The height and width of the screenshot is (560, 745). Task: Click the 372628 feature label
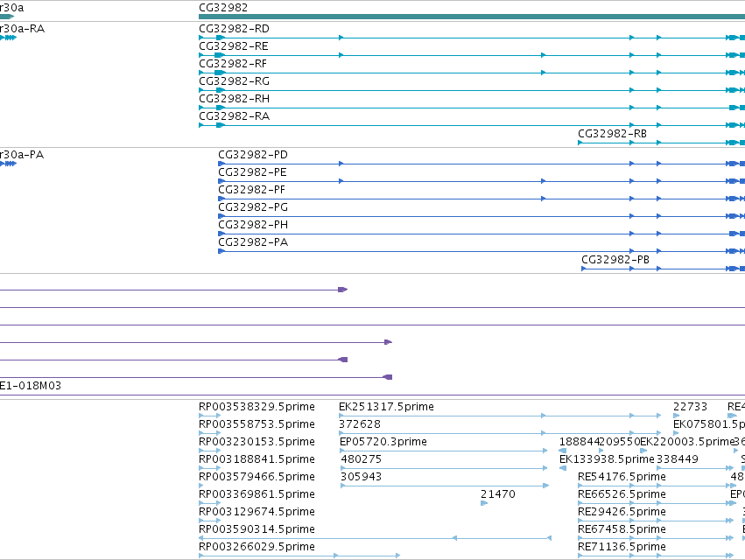360,424
